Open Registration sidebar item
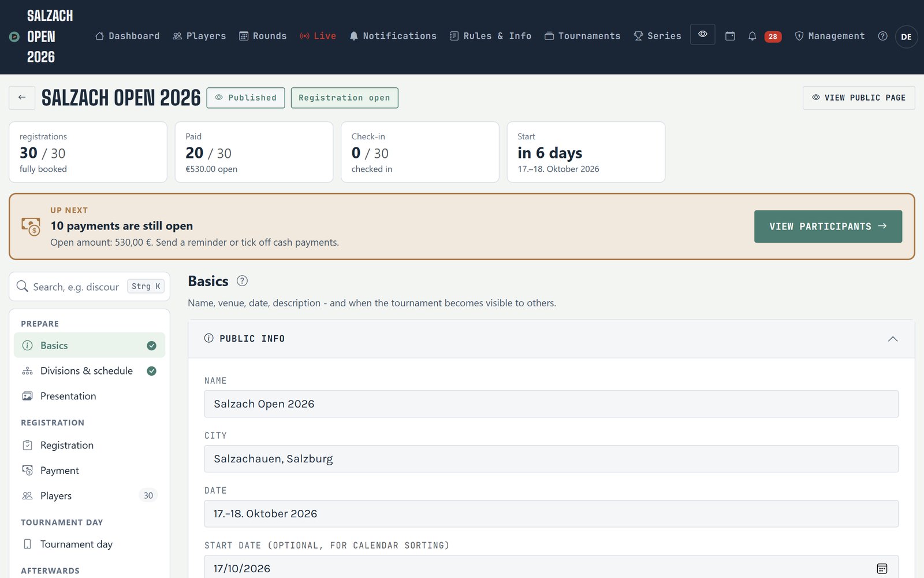Screen dimensions: 924x578 [90, 445]
